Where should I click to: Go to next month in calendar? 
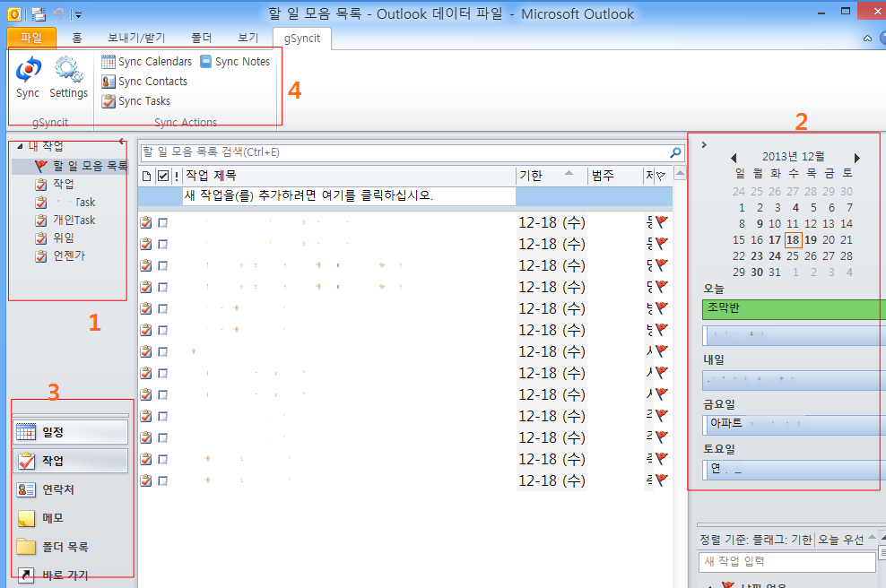tap(857, 158)
